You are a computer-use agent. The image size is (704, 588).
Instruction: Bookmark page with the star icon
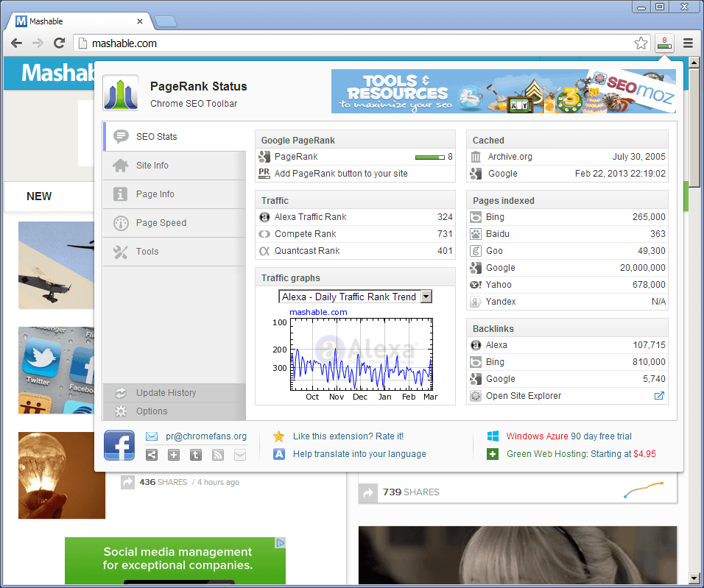point(641,43)
